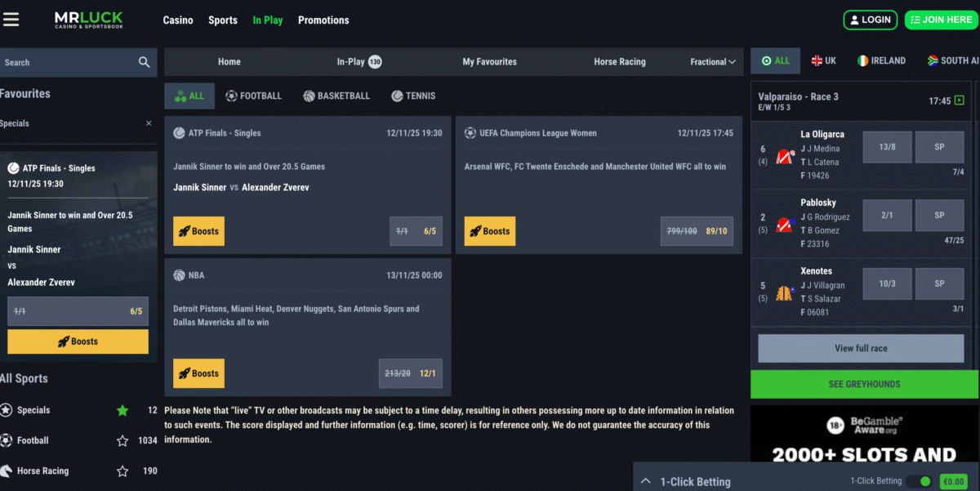Open the hamburger main menu

pos(11,20)
